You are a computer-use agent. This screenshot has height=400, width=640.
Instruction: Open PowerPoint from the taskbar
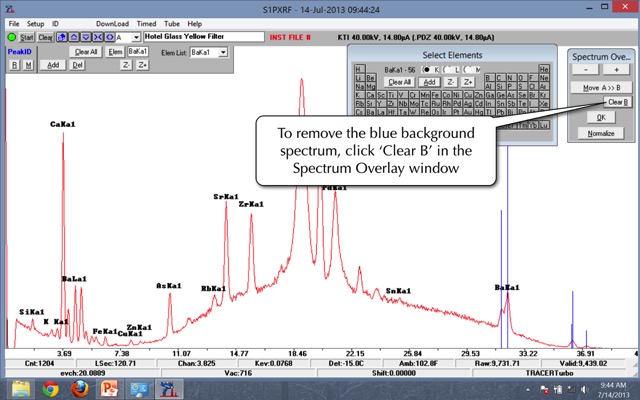point(109,389)
